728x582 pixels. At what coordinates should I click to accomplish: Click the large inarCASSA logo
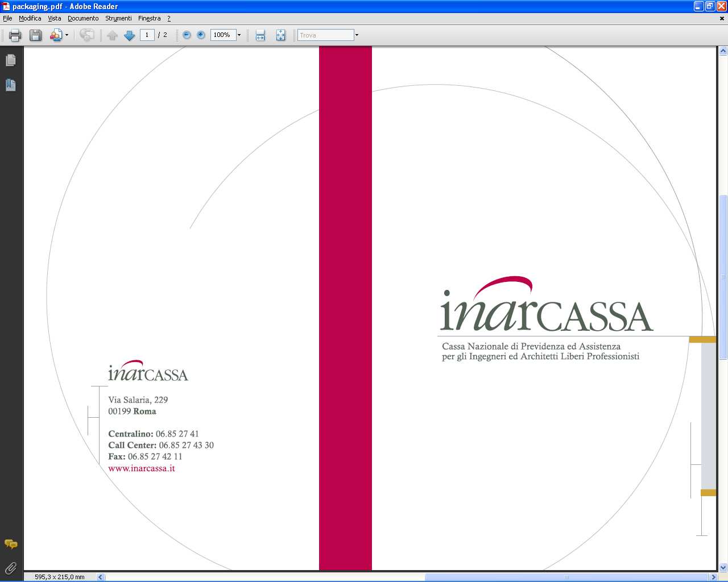[547, 305]
